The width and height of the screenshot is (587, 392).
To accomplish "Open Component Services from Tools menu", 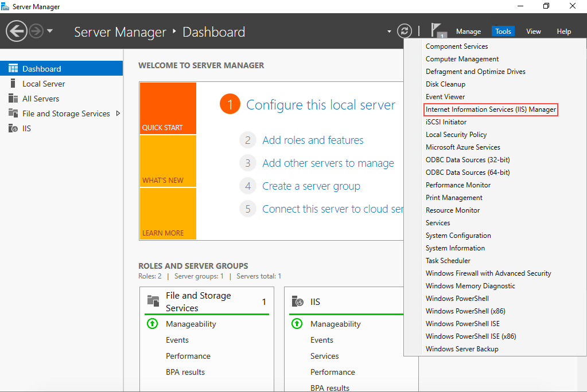I will (457, 46).
